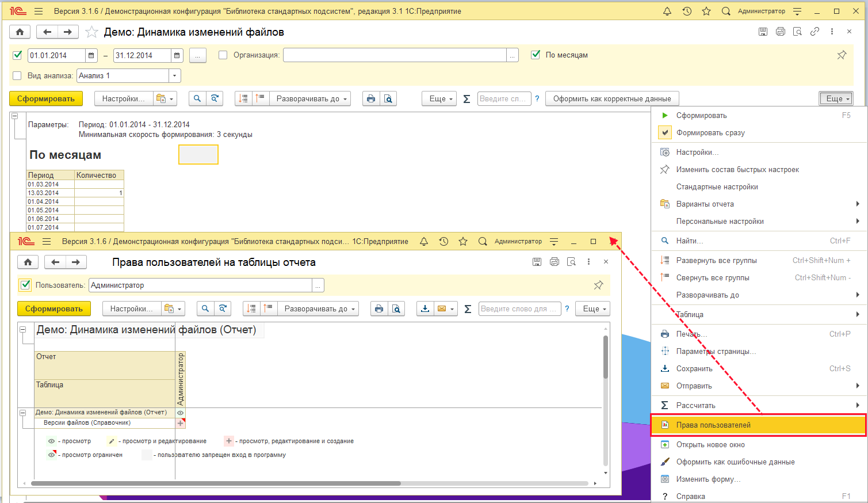Click the Σ sum icon in Права пользователей toolbar

pyautogui.click(x=468, y=309)
